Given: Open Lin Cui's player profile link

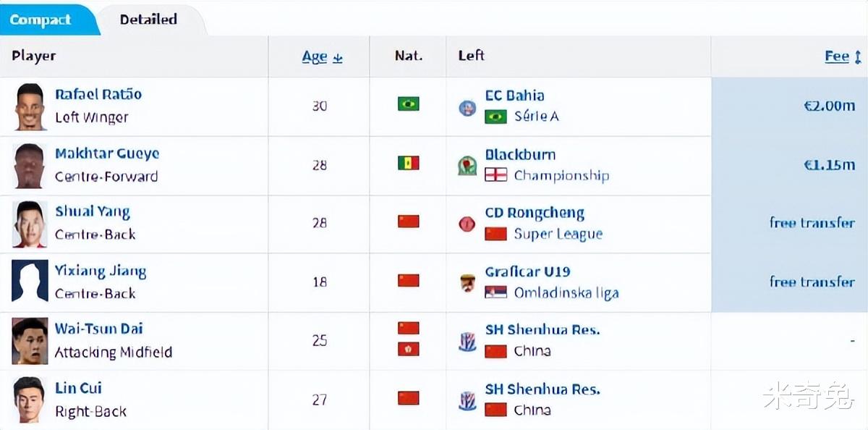Looking at the screenshot, I should tap(78, 388).
